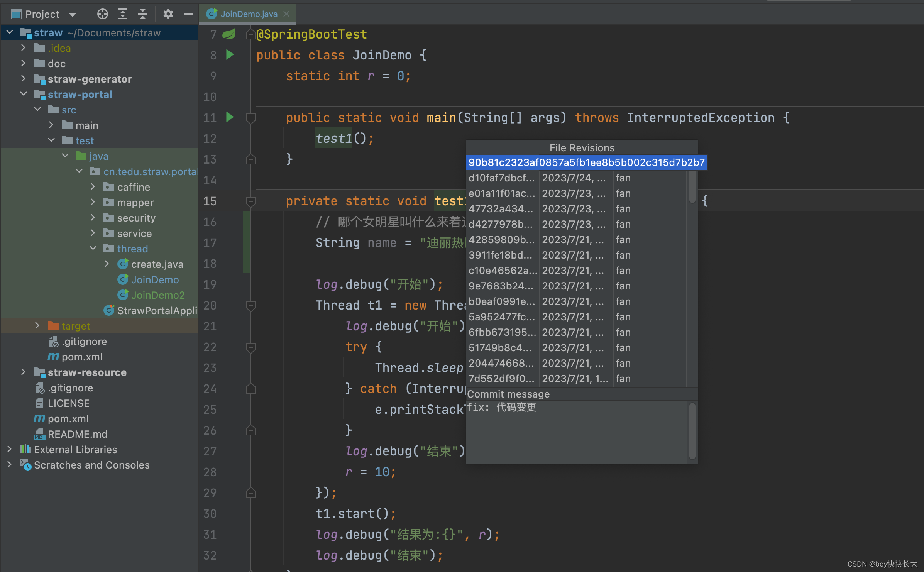The width and height of the screenshot is (924, 572).
Task: Click the File Revisions list scrollbar
Action: [692, 187]
